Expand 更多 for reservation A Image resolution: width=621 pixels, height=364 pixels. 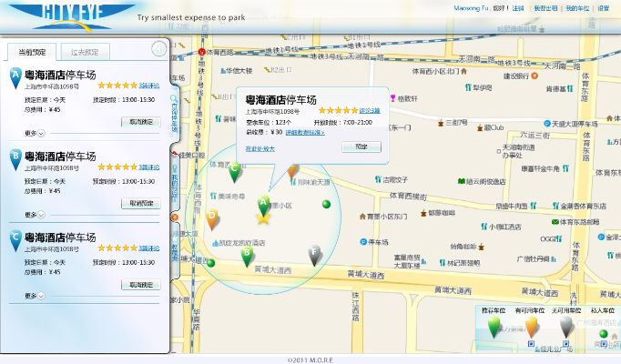[35, 133]
